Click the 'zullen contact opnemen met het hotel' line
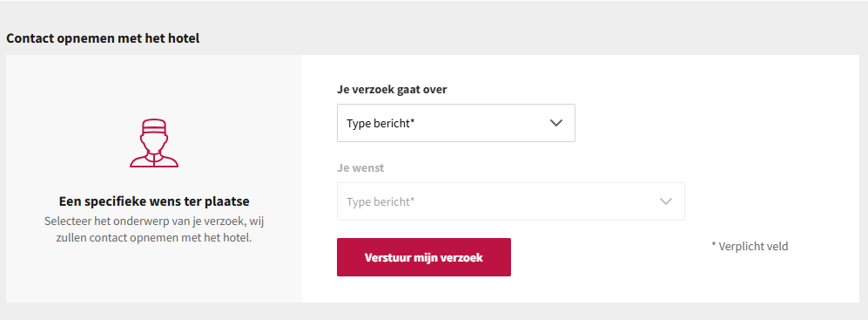Image resolution: width=868 pixels, height=320 pixels. pyautogui.click(x=154, y=239)
